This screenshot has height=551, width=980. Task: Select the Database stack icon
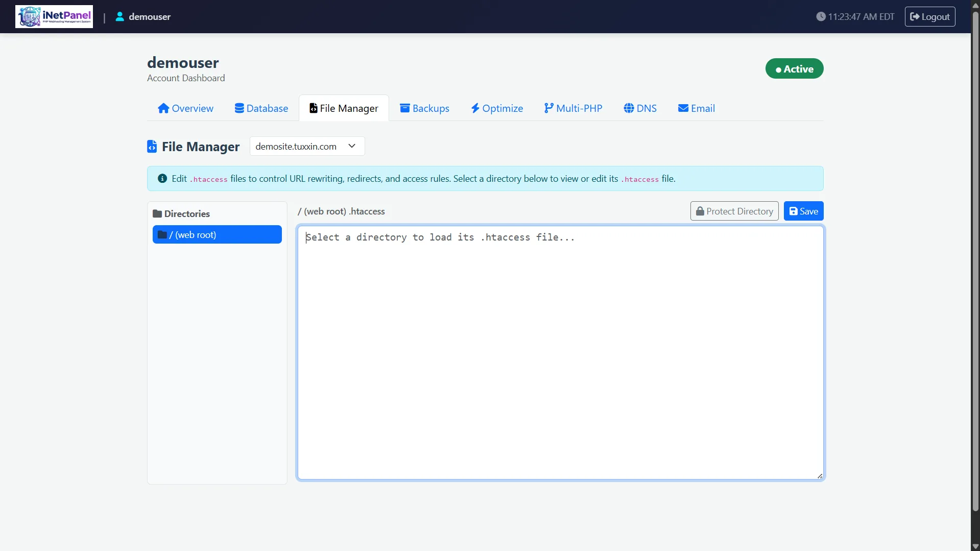pos(240,108)
